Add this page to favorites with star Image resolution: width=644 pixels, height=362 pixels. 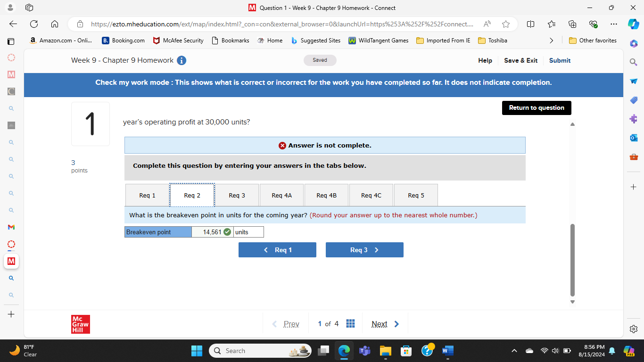506,24
